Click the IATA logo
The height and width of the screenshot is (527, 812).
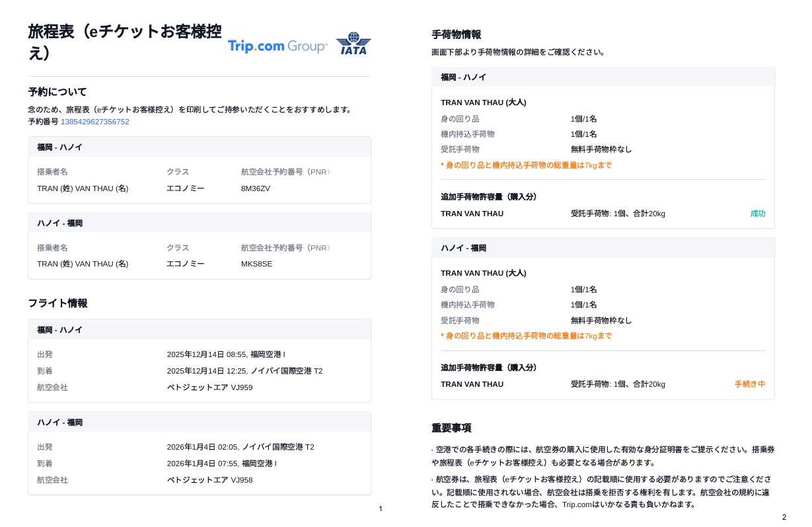pos(353,44)
